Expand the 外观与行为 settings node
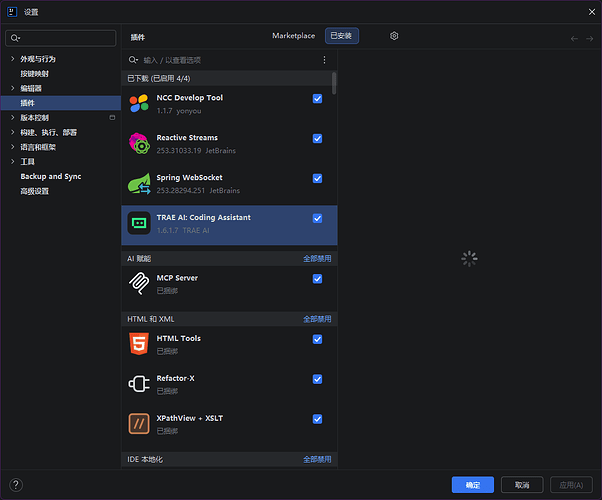The height and width of the screenshot is (500, 602). coord(13,59)
